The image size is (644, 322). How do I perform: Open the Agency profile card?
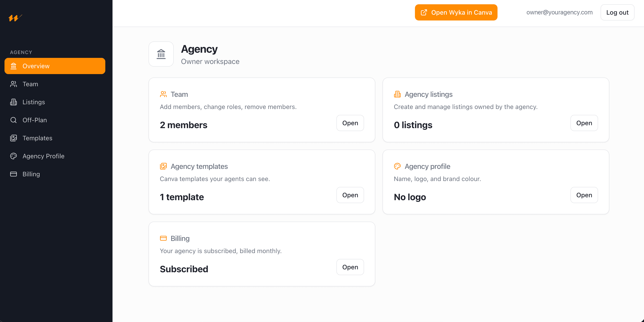click(x=584, y=195)
